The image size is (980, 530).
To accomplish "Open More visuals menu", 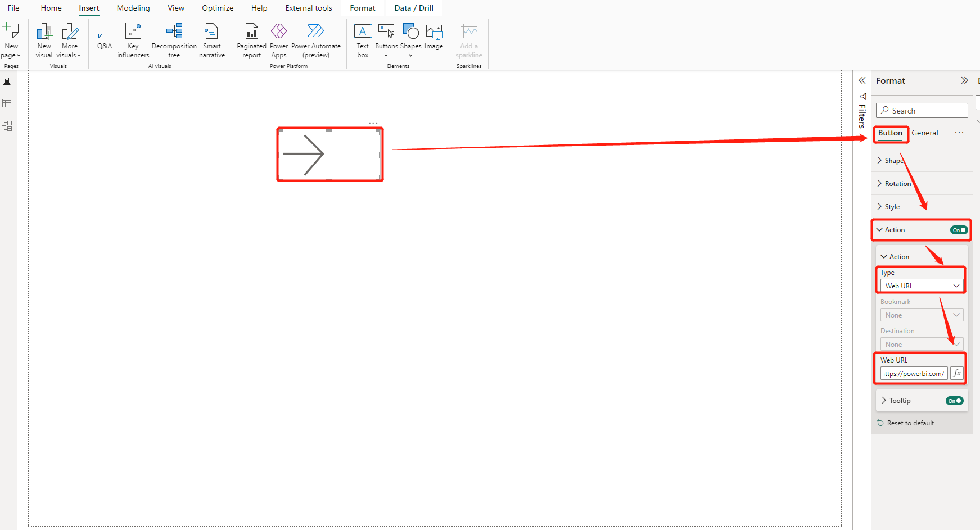I will (x=69, y=40).
